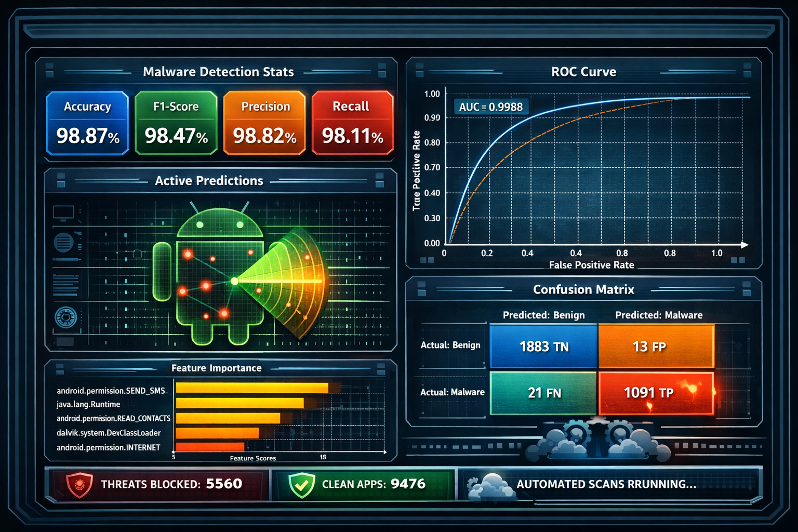Select the "0.30" y-axis tick label
This screenshot has width=798, height=532.
[432, 218]
